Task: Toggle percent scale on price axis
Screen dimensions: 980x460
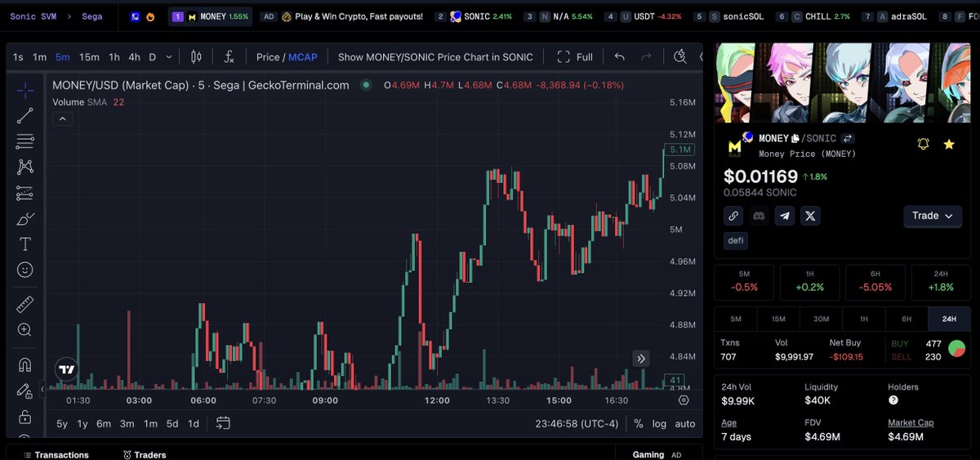Action: 638,423
